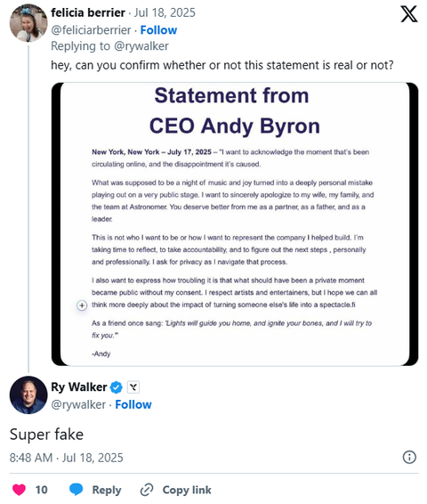Click the Copy link text
The width and height of the screenshot is (427, 504).
(x=187, y=490)
